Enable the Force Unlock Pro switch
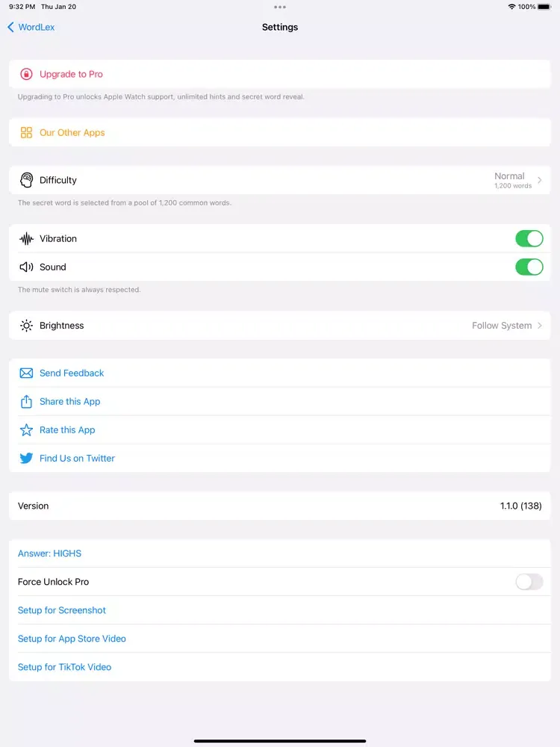560x747 pixels. 529,582
